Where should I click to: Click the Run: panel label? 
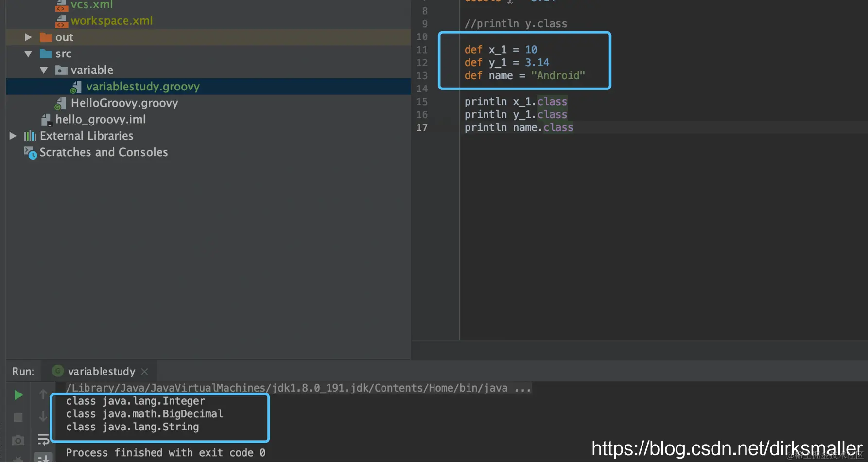click(23, 372)
